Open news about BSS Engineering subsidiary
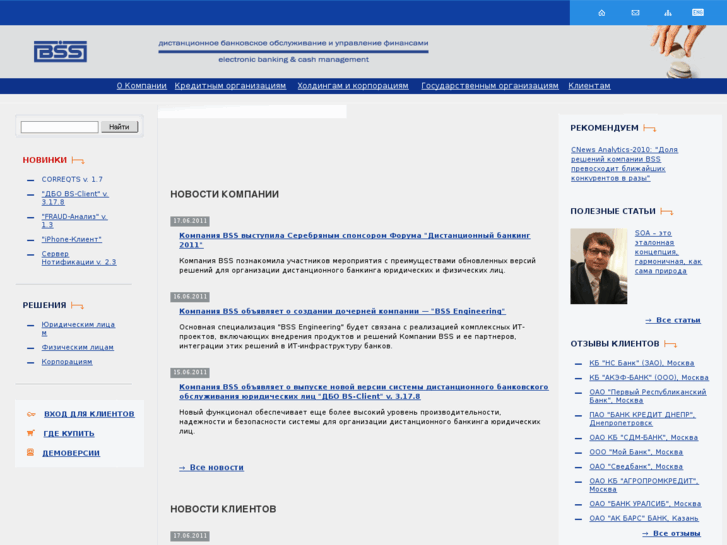Viewport: 727px width, 545px height. pos(342,311)
